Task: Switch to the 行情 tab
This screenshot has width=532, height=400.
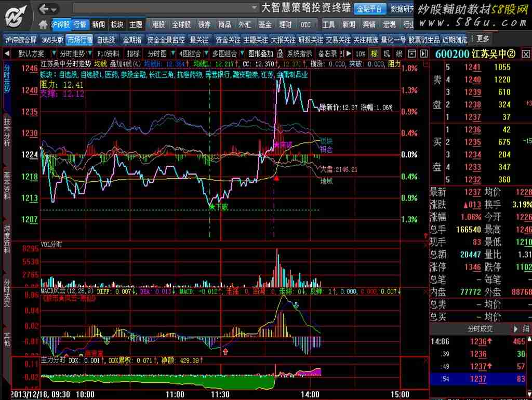Action: click(x=80, y=24)
